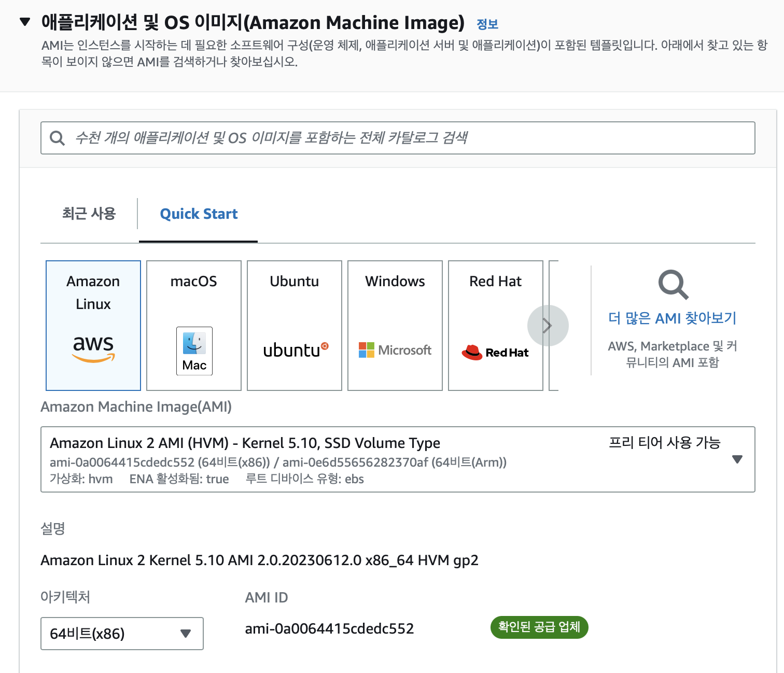This screenshot has height=673, width=784.
Task: Click the Amazon Machine Image(AMI) label
Action: click(x=136, y=406)
